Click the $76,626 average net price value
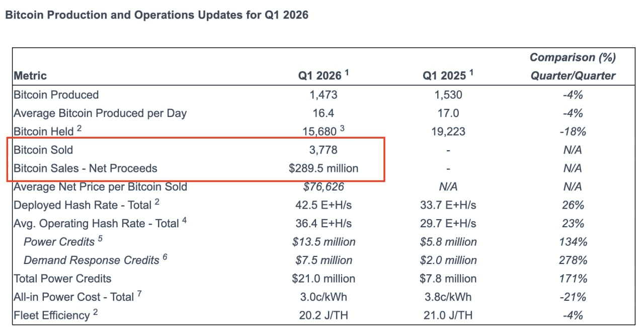Viewport: 644px width, 328px height. point(324,187)
